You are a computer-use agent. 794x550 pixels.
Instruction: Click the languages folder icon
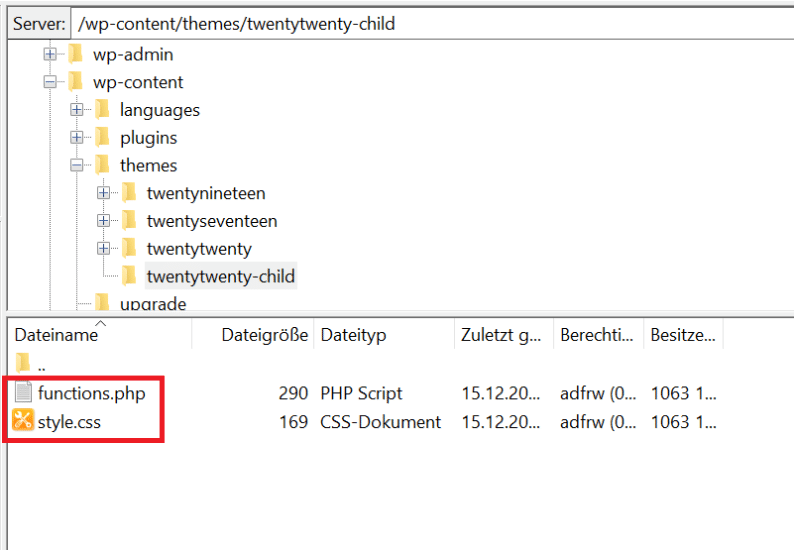102,110
